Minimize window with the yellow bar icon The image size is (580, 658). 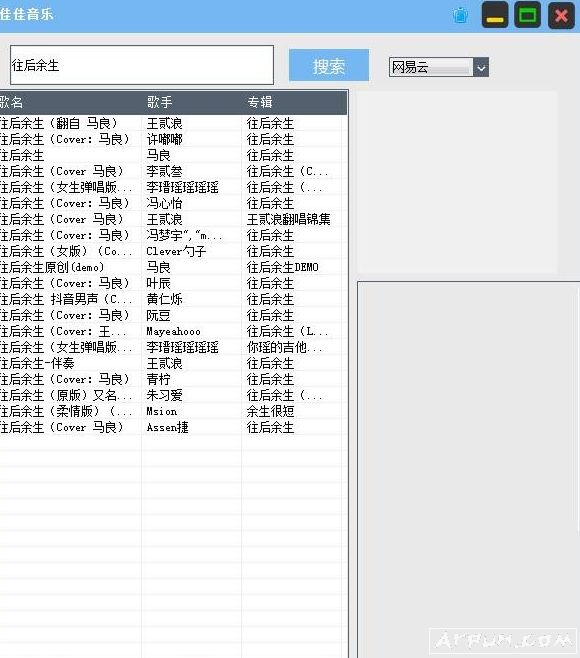point(495,15)
